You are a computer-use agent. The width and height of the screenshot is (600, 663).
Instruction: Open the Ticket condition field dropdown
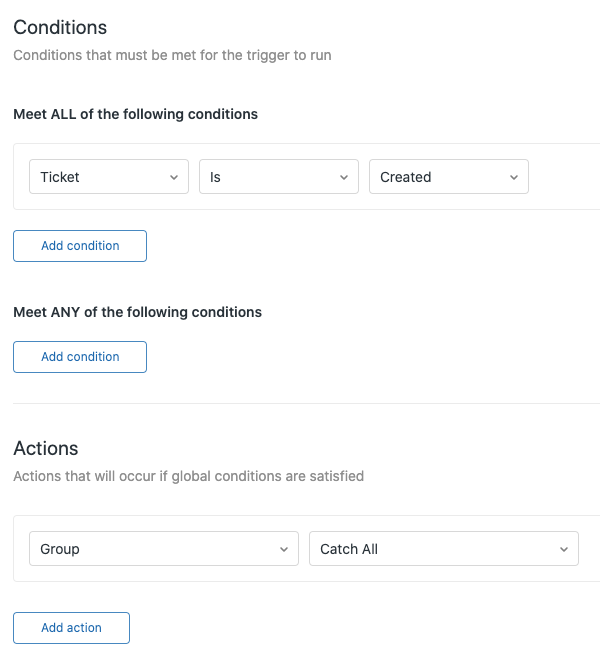click(109, 177)
